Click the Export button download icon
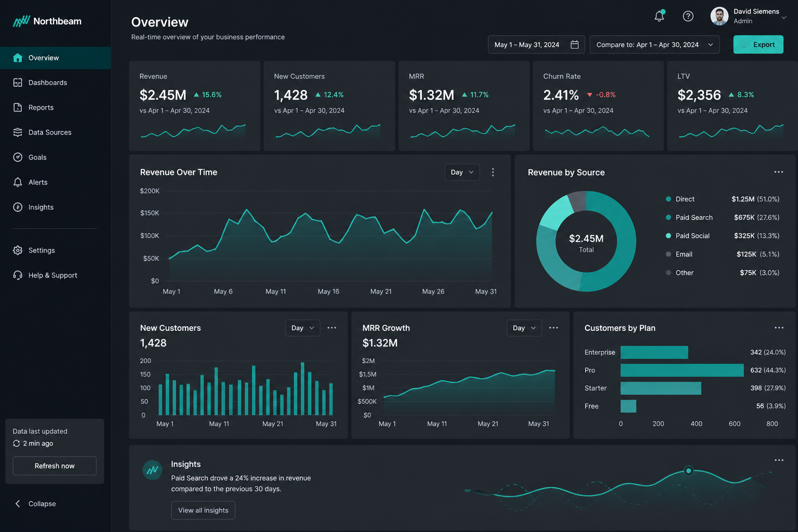The image size is (798, 532). coord(744,45)
